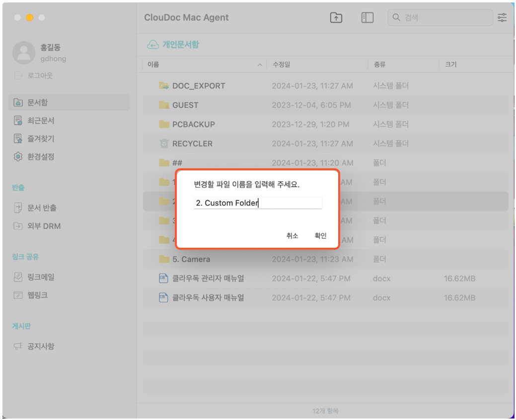
Task: Click the 12개 항목 status text
Action: (x=325, y=411)
